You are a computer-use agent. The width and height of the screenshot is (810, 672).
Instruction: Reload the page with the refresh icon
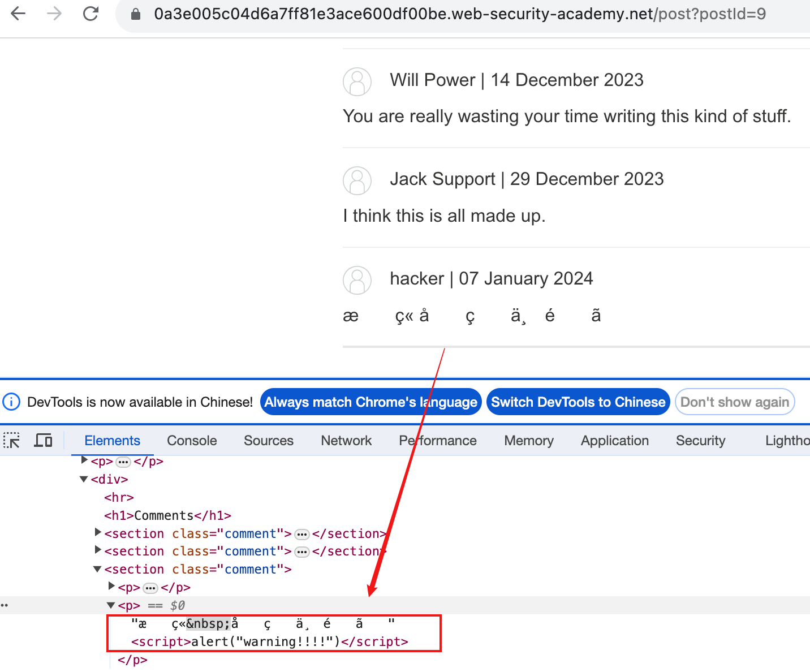tap(91, 14)
